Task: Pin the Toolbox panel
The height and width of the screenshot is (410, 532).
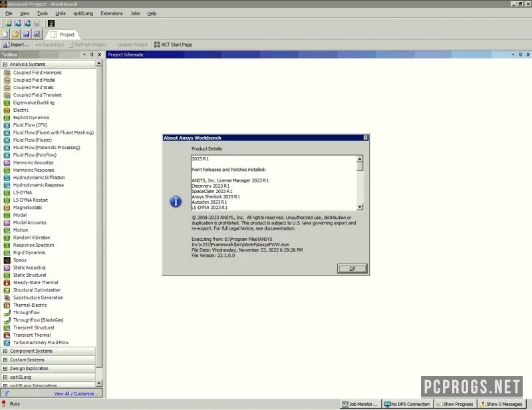Action: tap(92, 55)
